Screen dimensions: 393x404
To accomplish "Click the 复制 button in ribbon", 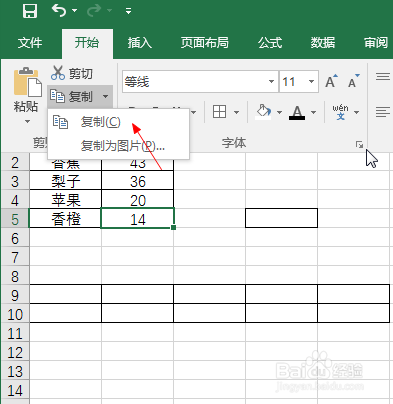I will pos(71,97).
